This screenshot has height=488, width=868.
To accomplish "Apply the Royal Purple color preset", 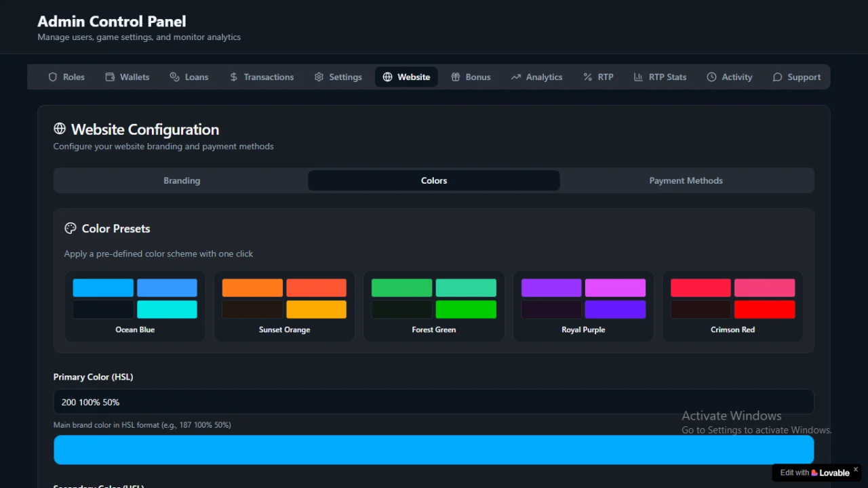I will coord(583,306).
